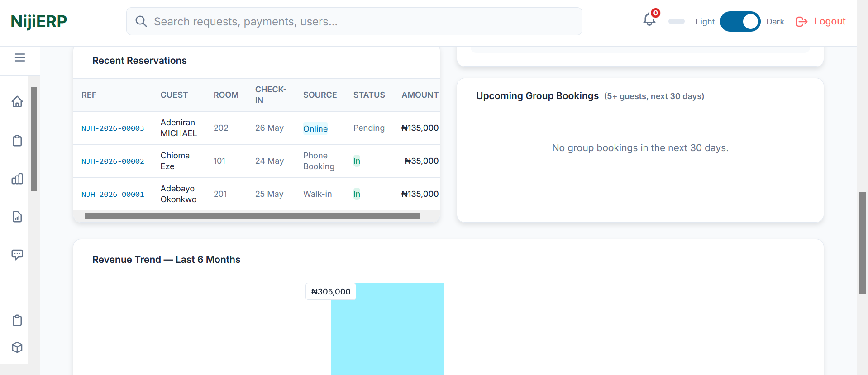Image resolution: width=868 pixels, height=375 pixels.
Task: Click the Light theme label
Action: point(705,22)
